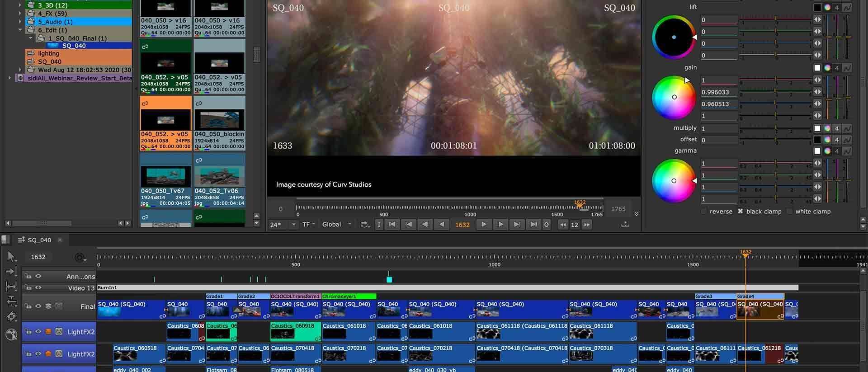Viewport: 868px width, 372px height.
Task: Set the Out point with O button
Action: pyautogui.click(x=546, y=224)
